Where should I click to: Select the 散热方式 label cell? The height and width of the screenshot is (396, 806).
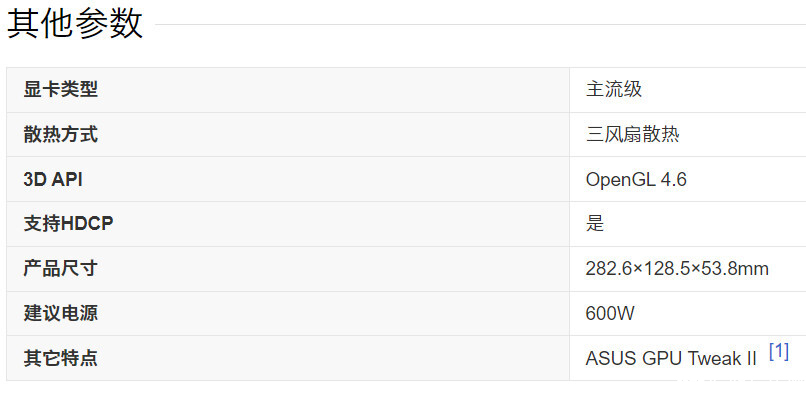click(288, 135)
